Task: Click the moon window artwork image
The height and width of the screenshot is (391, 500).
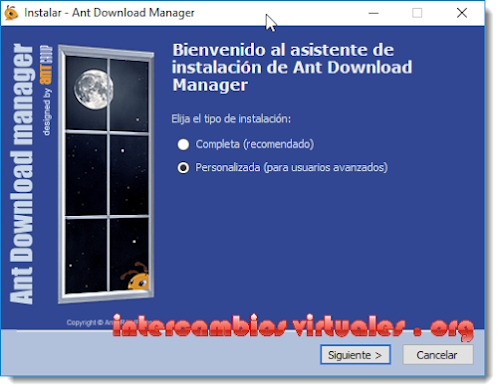Action: click(x=106, y=174)
